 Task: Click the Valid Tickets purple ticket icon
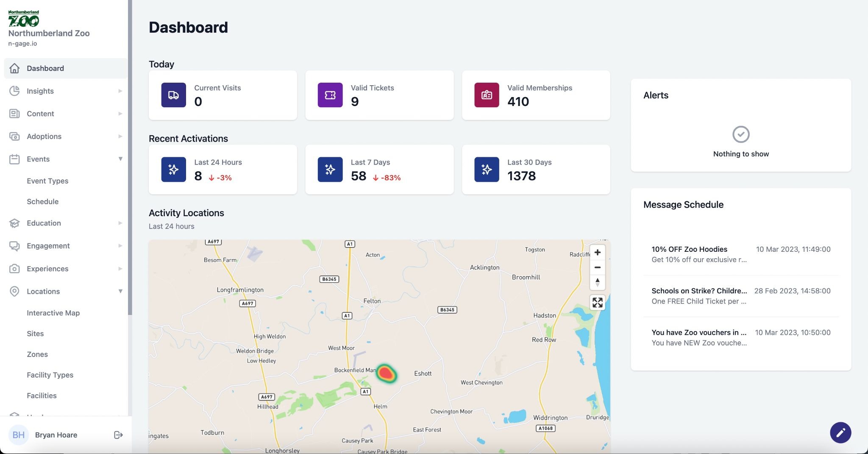coord(330,95)
